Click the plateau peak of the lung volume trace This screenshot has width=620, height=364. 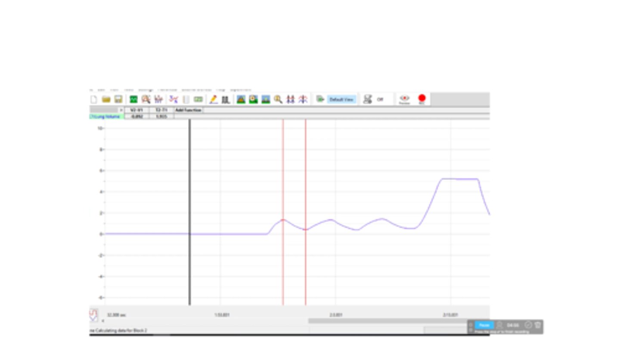coord(460,179)
